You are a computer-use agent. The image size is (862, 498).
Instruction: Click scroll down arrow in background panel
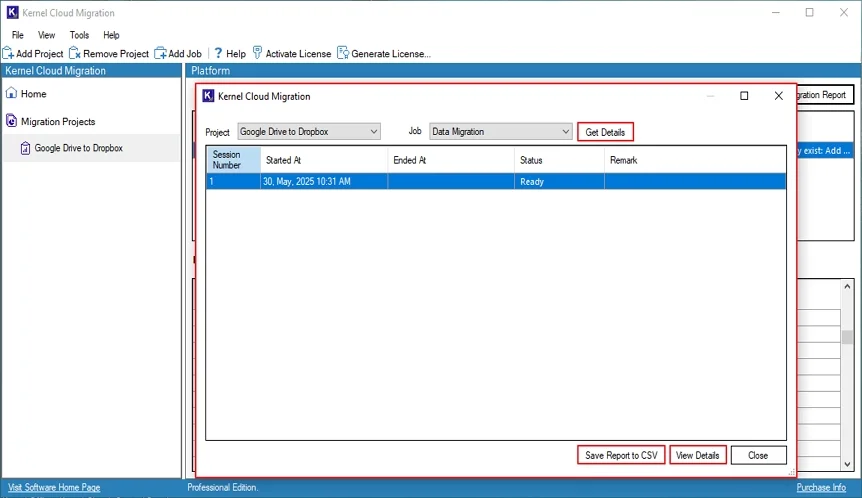pyautogui.click(x=847, y=464)
